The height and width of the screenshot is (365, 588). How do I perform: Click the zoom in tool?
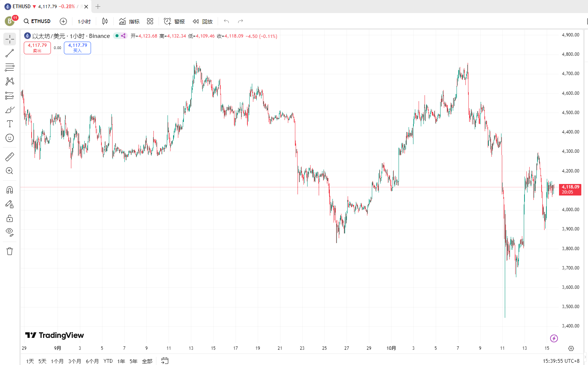10,171
